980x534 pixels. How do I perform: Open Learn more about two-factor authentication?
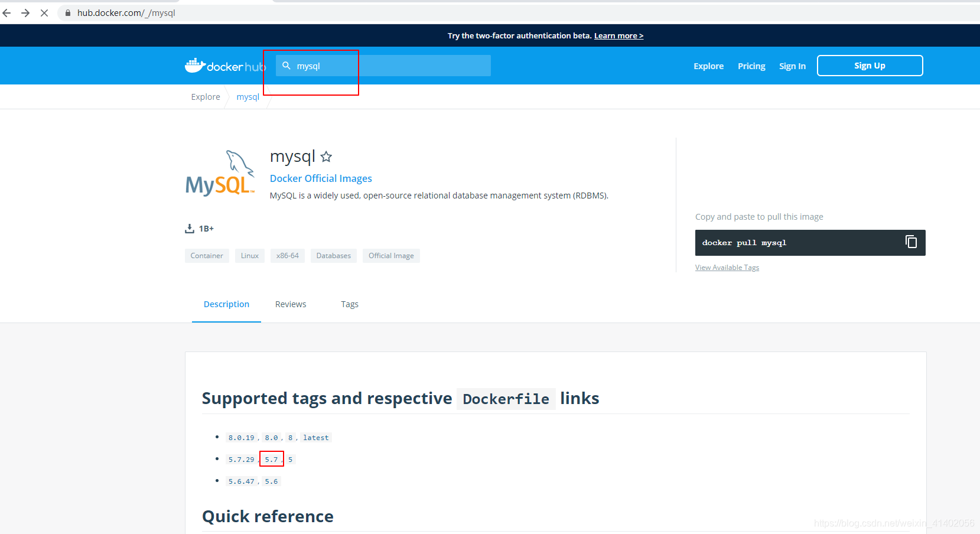(x=618, y=36)
